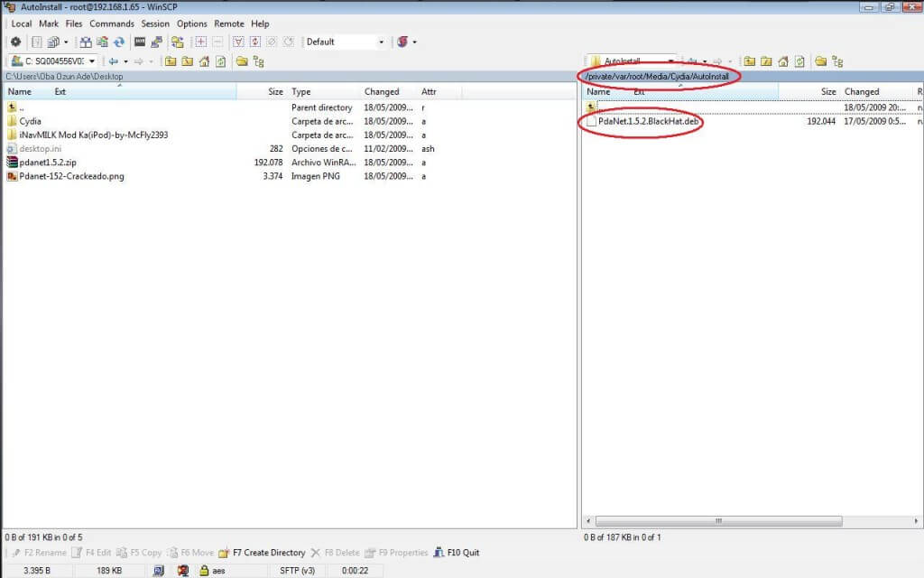Open the terminal console icon
The height and width of the screenshot is (578, 924).
140,42
